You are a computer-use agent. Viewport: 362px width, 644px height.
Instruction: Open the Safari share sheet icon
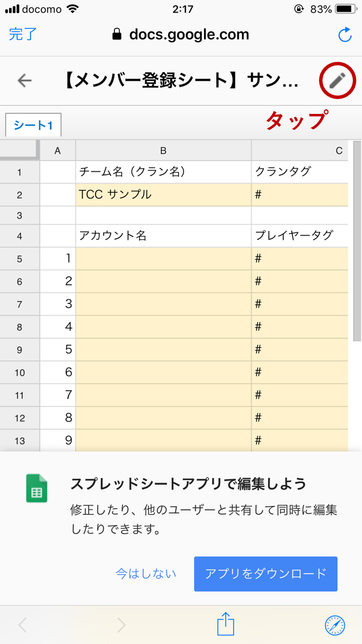[226, 623]
